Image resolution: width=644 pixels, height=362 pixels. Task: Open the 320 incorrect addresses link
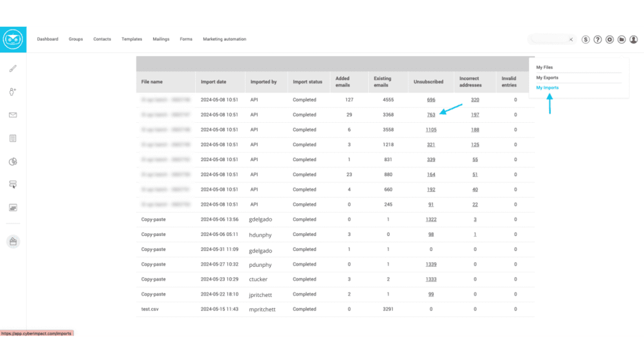[x=475, y=100]
